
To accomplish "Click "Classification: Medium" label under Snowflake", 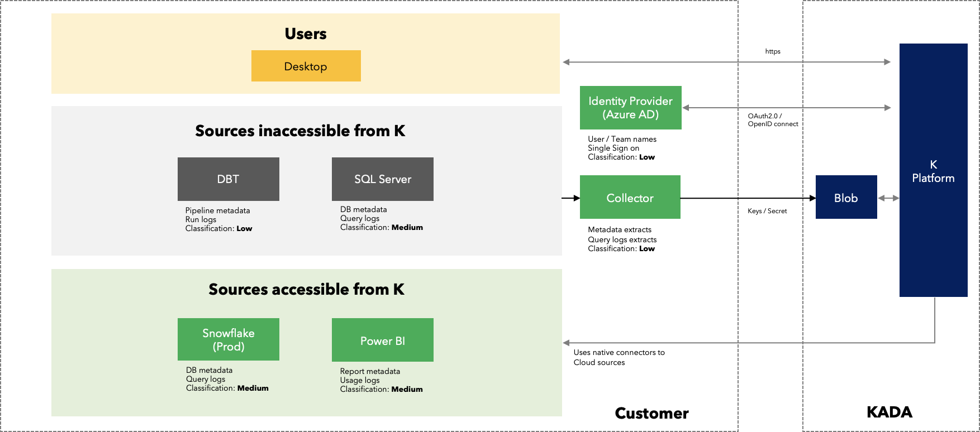I will pyautogui.click(x=227, y=388).
